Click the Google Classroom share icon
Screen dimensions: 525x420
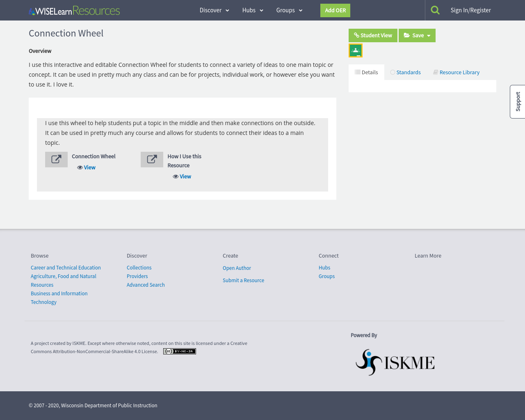tap(356, 50)
